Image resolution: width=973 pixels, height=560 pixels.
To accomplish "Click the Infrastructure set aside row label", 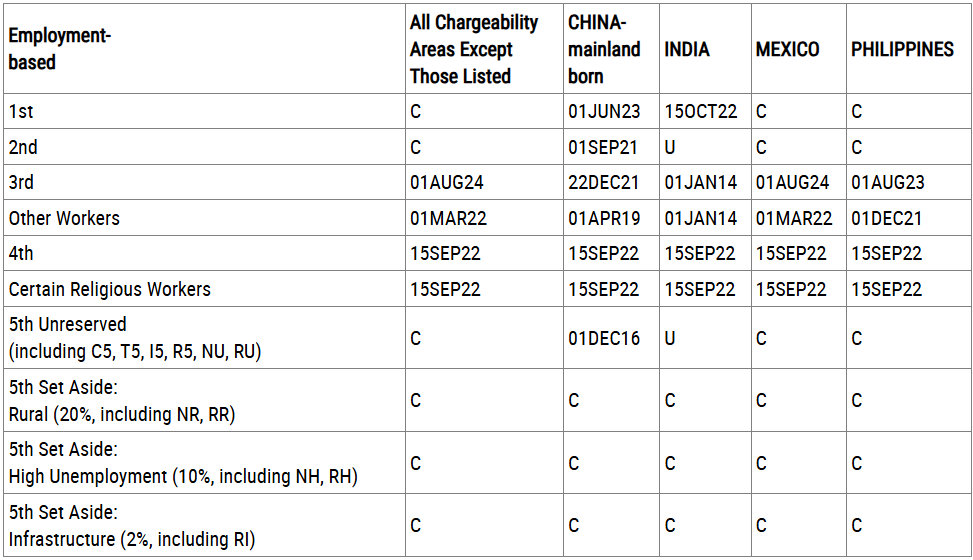I will pyautogui.click(x=132, y=525).
